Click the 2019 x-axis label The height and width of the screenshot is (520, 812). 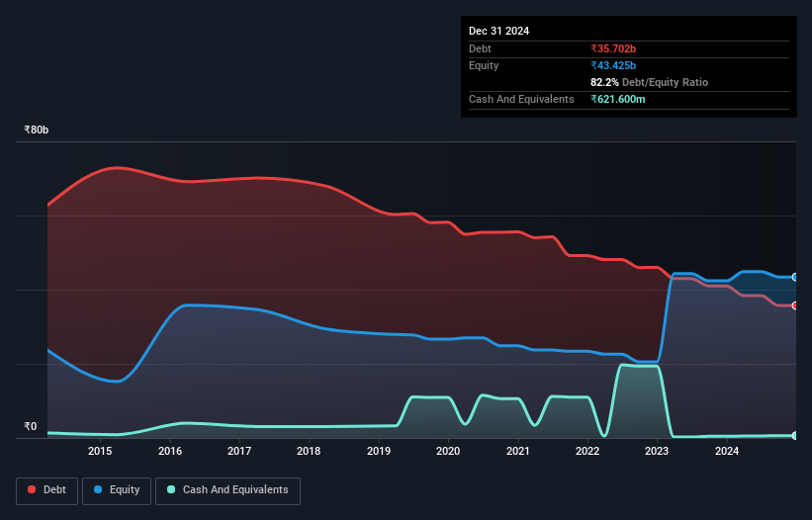point(379,451)
